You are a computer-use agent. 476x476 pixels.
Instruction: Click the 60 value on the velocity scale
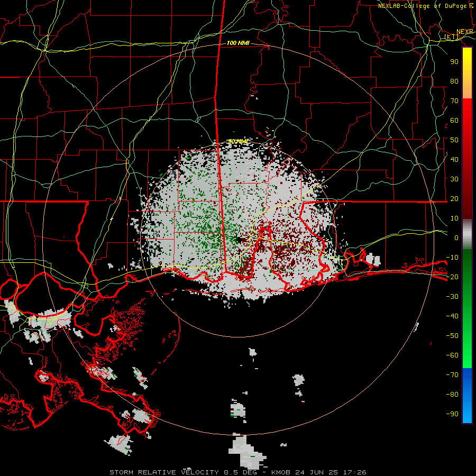pos(454,120)
